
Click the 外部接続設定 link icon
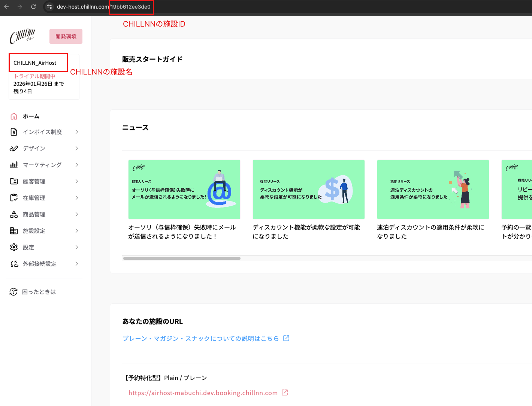tap(14, 264)
